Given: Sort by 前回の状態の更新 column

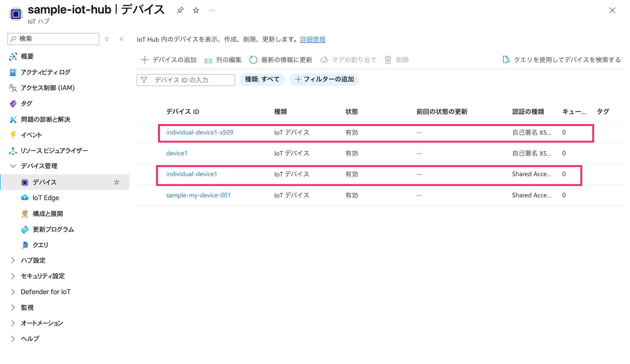Looking at the screenshot, I should tap(442, 112).
